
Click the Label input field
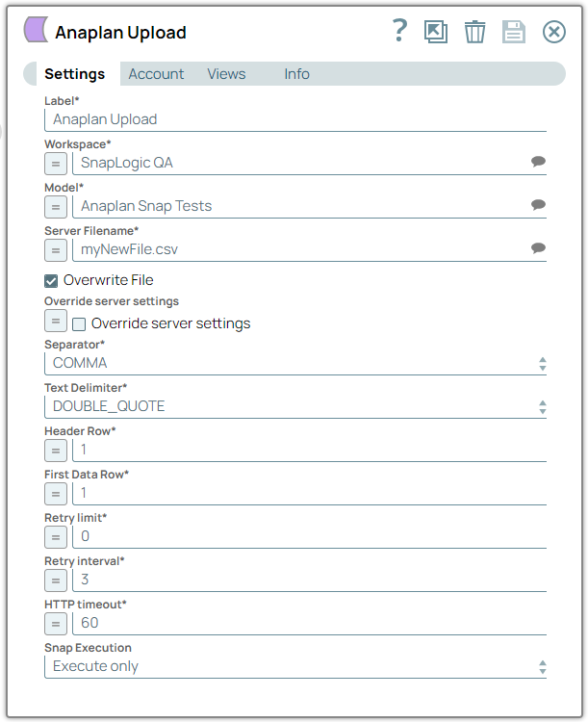[x=295, y=119]
